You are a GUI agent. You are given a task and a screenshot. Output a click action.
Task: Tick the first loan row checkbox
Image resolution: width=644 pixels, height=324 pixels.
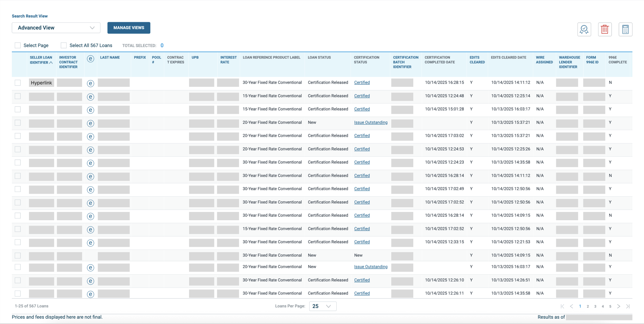(x=18, y=83)
